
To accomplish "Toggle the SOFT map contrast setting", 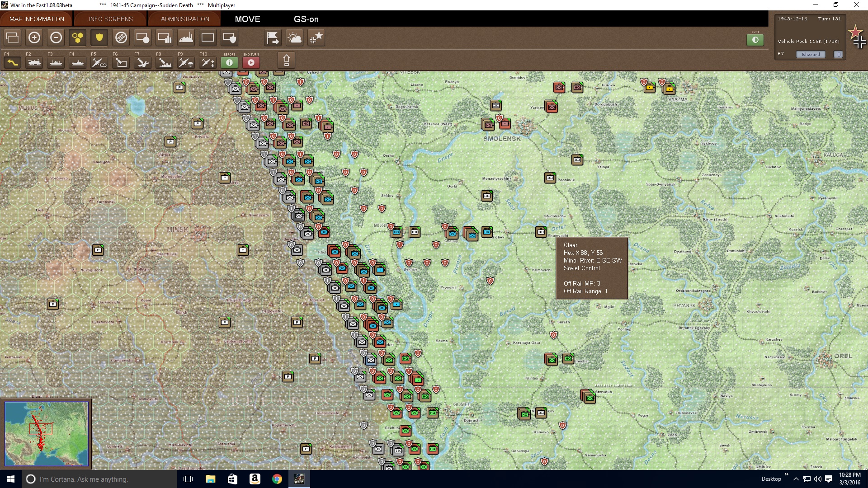I will [754, 40].
